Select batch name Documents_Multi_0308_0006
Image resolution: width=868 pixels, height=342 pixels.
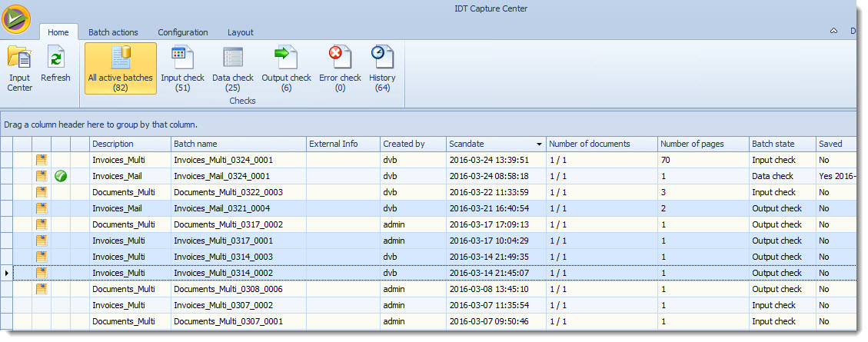[228, 289]
